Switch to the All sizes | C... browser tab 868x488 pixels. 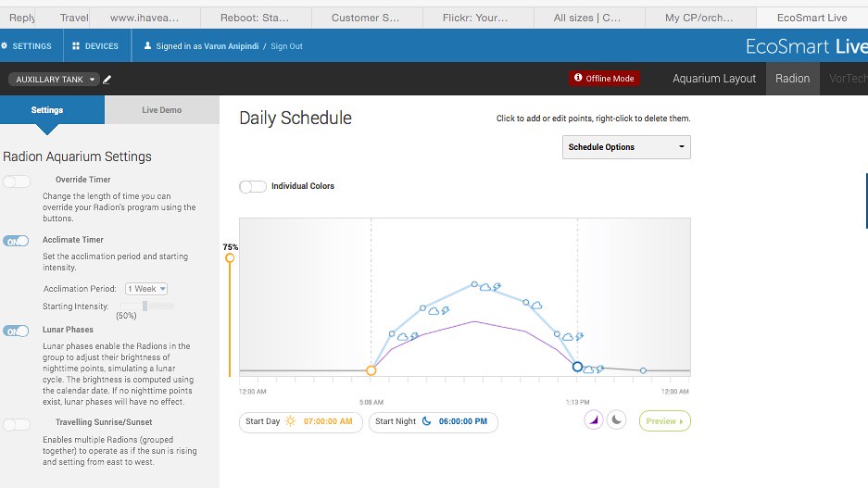point(589,18)
